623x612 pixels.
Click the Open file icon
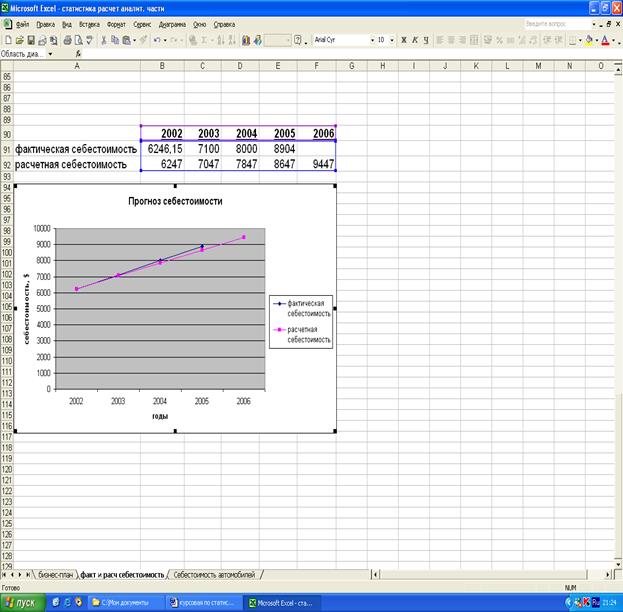tap(20, 40)
